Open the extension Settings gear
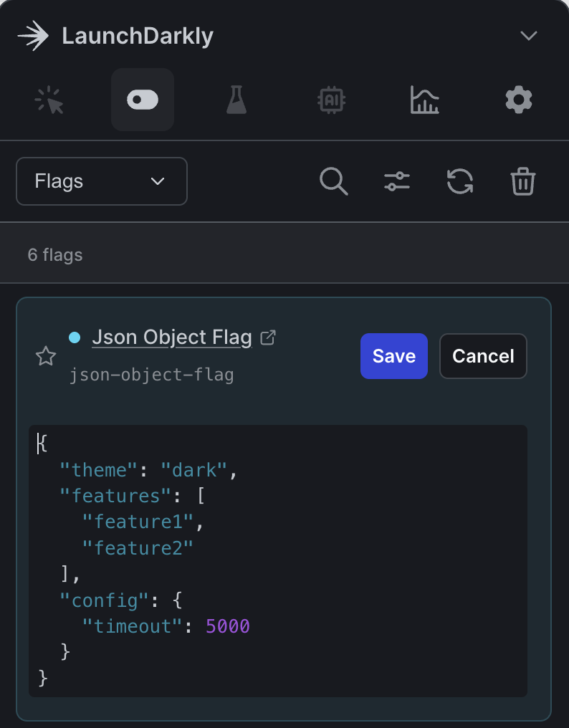This screenshot has width=569, height=728. pos(518,100)
